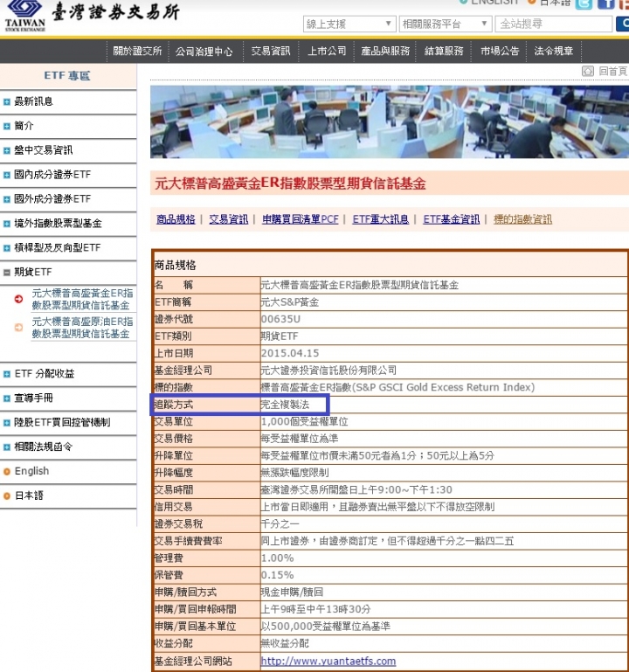Click the trading floor banner image

[390, 122]
